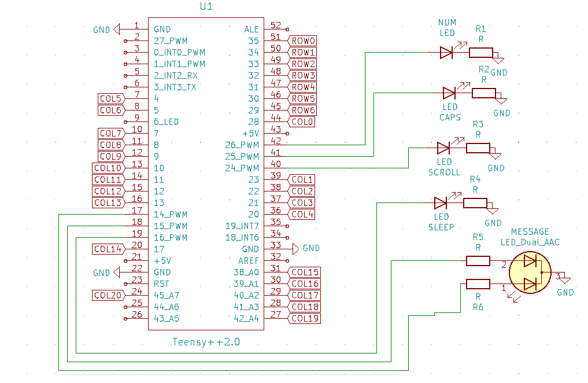Screen dimensions: 588x383
Task: Click the ROW0 net label
Action: tap(303, 41)
